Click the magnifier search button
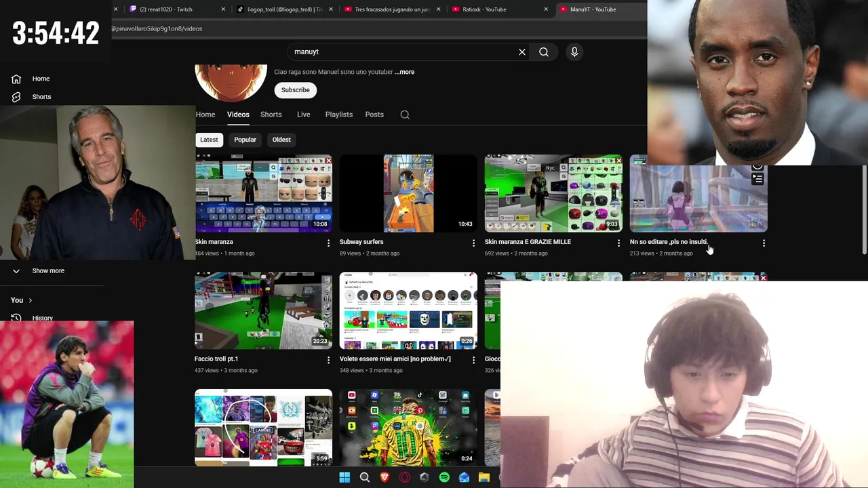868x488 pixels. pos(544,52)
